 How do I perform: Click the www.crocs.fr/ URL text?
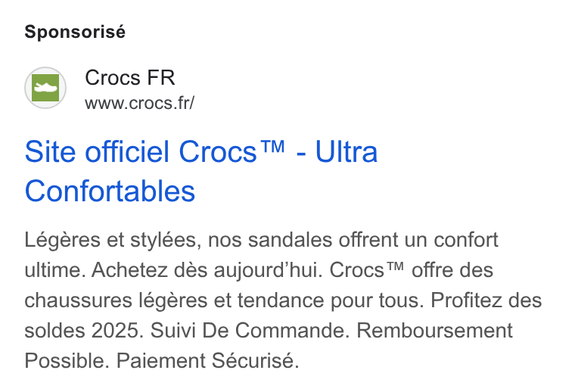click(x=139, y=103)
